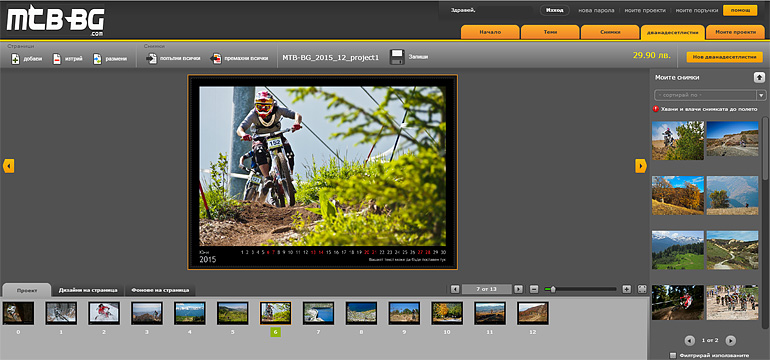
Task: Switch to 'Дизайни на страница' tab
Action: point(88,290)
